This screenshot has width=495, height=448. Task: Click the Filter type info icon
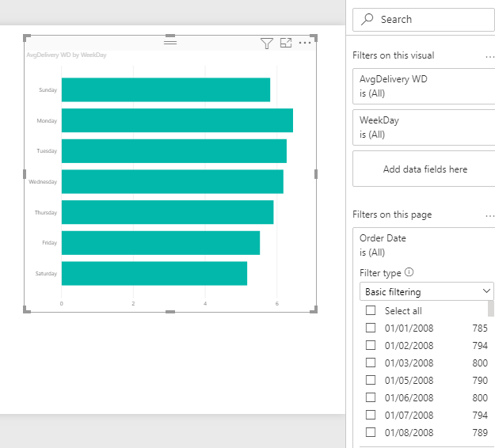tap(409, 272)
